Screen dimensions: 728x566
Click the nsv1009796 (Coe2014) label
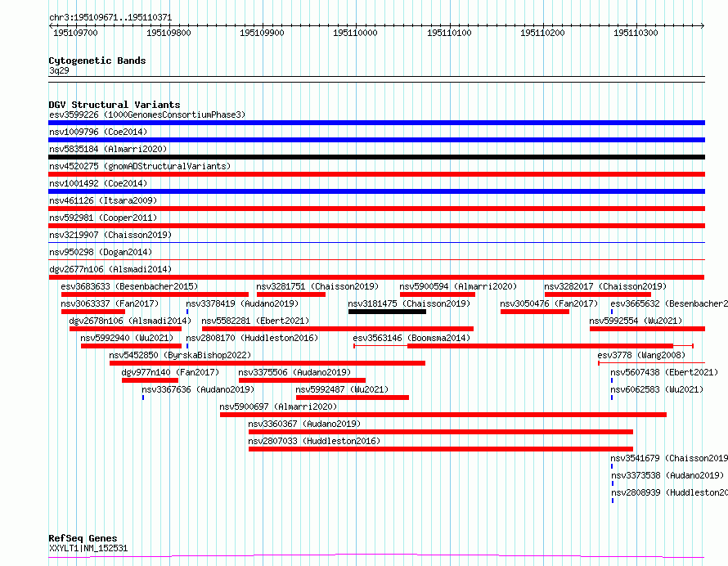[98, 132]
